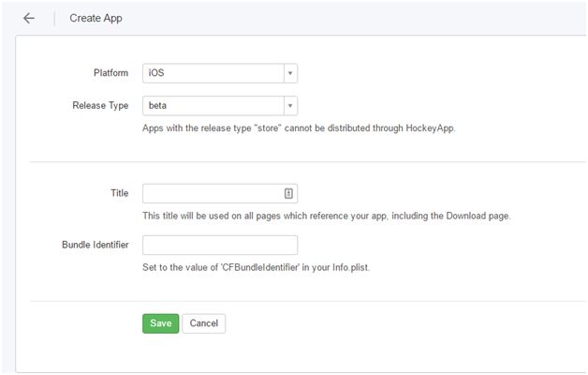Click the Title help text about Download page
The height and width of the screenshot is (375, 588).
pyautogui.click(x=325, y=216)
